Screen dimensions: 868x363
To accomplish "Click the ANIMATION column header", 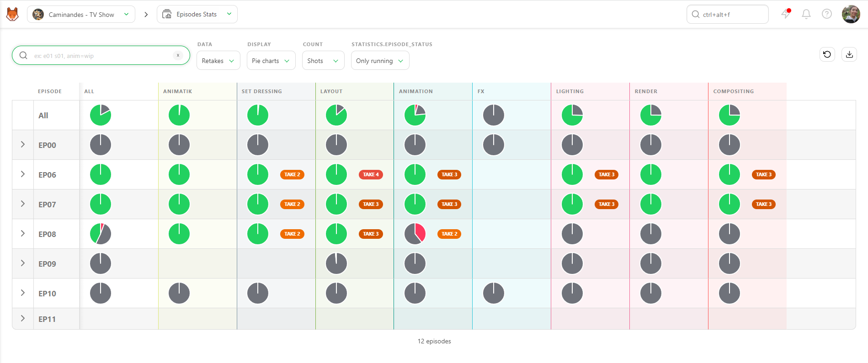I will [x=416, y=91].
